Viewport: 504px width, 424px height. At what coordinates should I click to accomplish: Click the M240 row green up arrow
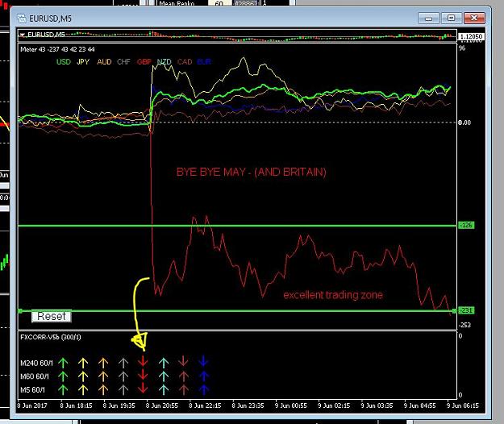[x=63, y=363]
